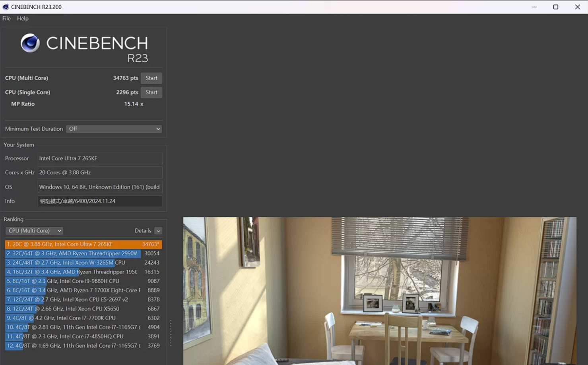
Task: Click the OS field
Action: click(x=100, y=187)
